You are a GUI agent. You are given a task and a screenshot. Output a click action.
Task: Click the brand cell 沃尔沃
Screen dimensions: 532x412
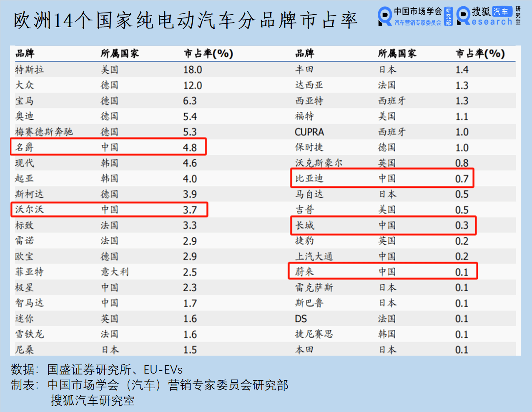pos(30,209)
